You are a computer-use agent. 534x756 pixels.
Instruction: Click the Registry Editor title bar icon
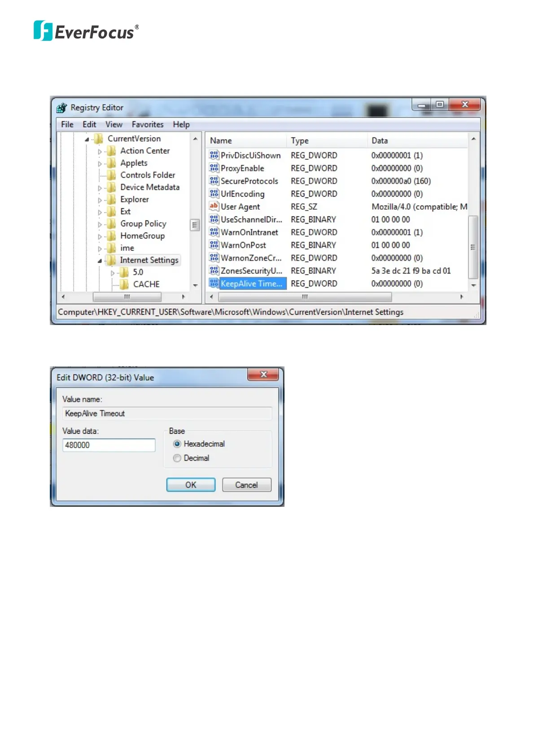pos(62,108)
